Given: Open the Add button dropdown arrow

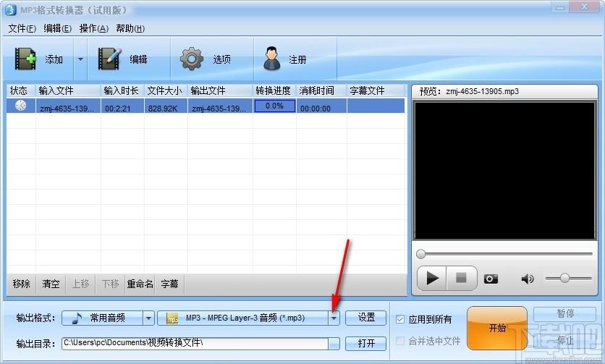Looking at the screenshot, I should (80, 59).
